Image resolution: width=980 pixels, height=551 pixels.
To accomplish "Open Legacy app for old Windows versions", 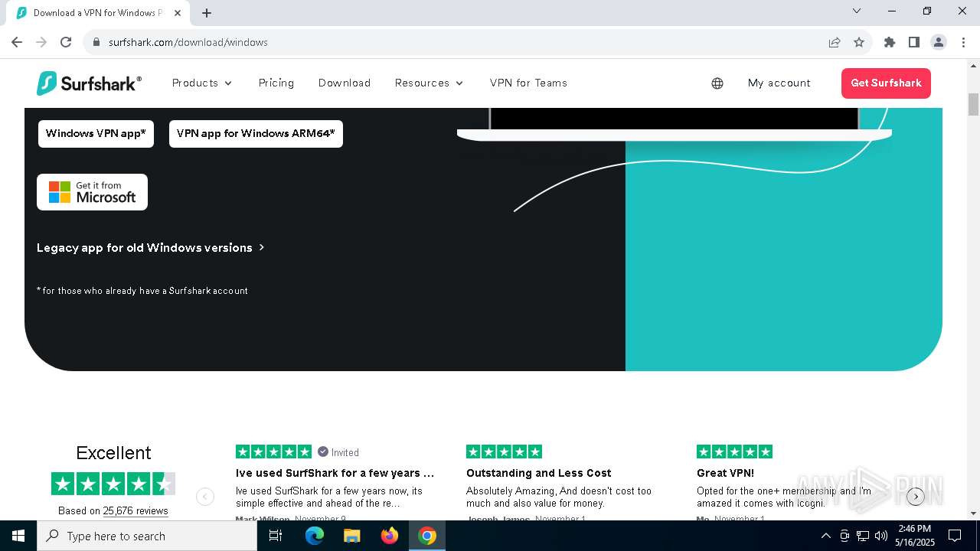I will point(150,248).
